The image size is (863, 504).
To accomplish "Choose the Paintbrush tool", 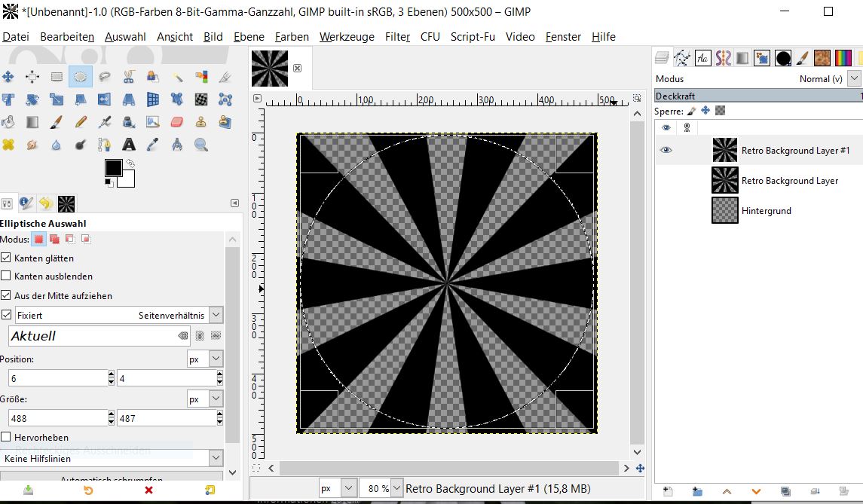I will [x=57, y=122].
